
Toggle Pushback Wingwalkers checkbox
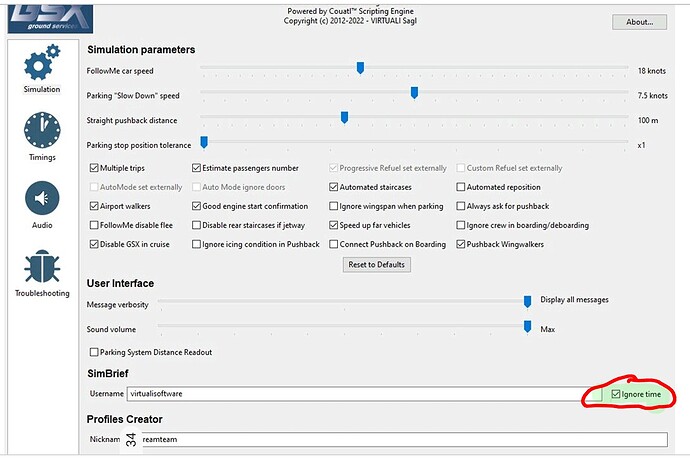point(461,244)
